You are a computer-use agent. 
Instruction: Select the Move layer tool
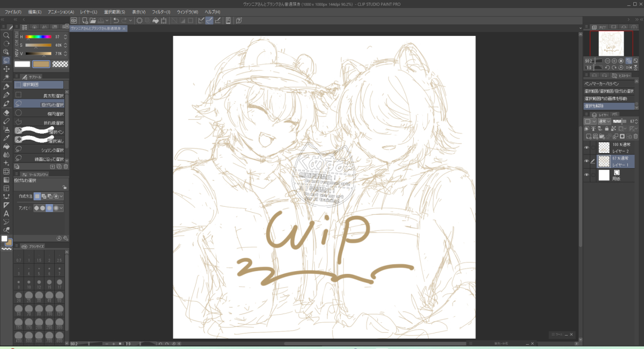click(x=6, y=69)
